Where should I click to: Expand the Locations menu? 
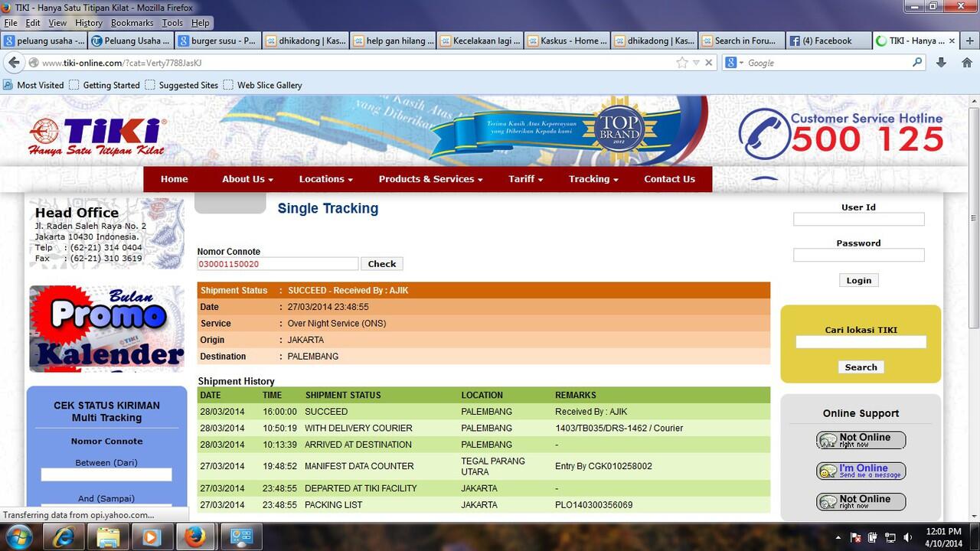coord(325,179)
